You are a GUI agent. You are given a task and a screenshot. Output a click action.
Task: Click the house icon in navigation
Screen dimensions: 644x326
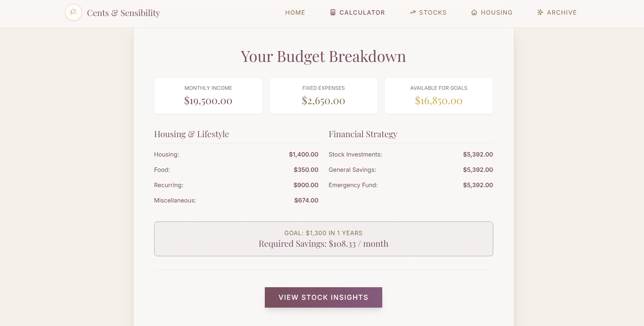[474, 13]
